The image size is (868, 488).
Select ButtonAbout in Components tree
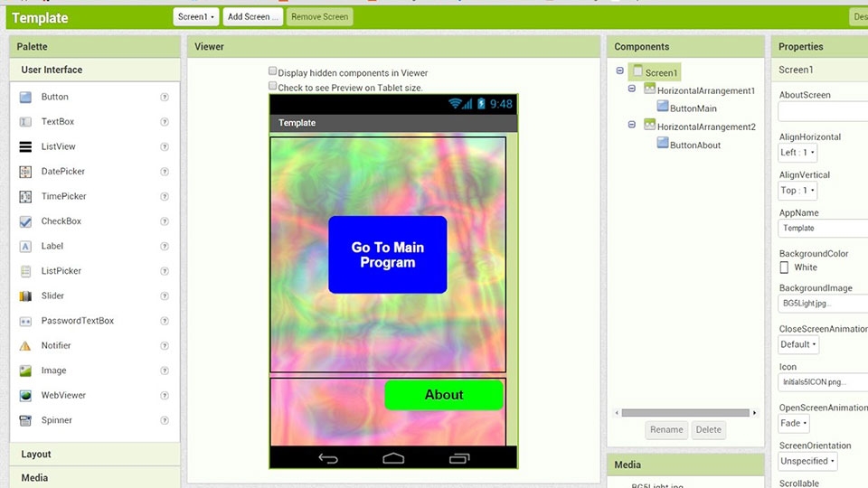coord(694,145)
